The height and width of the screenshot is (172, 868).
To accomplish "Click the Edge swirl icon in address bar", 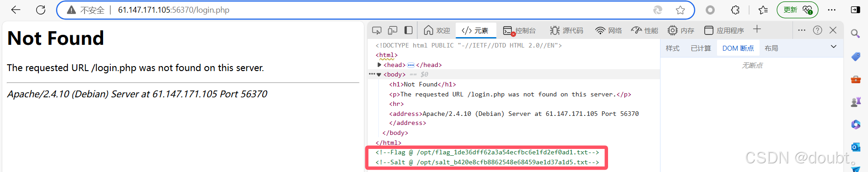I will coord(658,10).
